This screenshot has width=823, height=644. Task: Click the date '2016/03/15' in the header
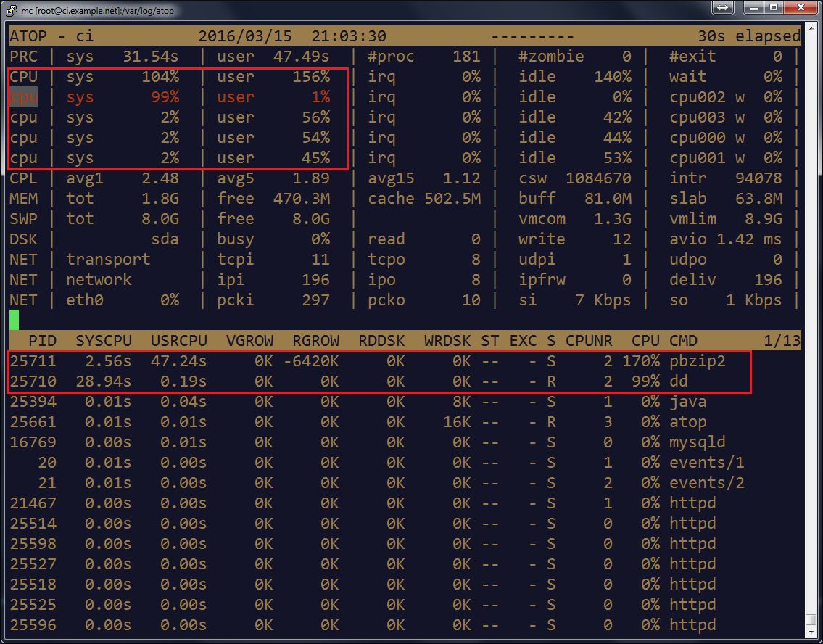point(246,36)
